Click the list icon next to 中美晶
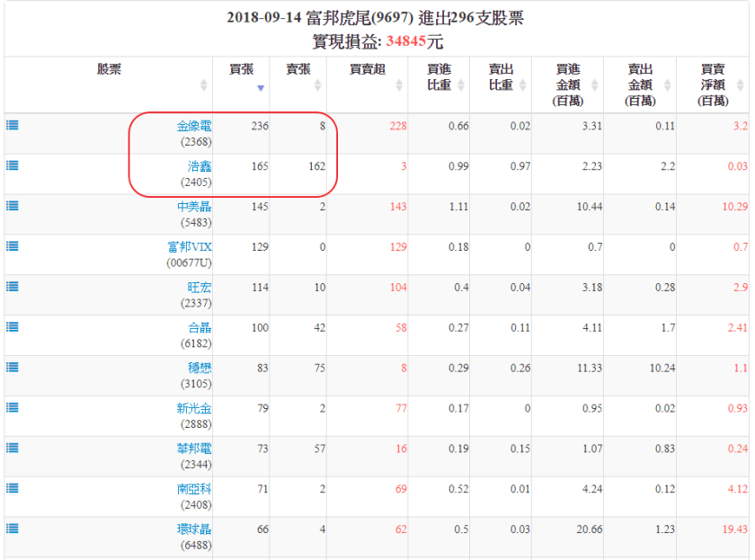 coord(13,206)
